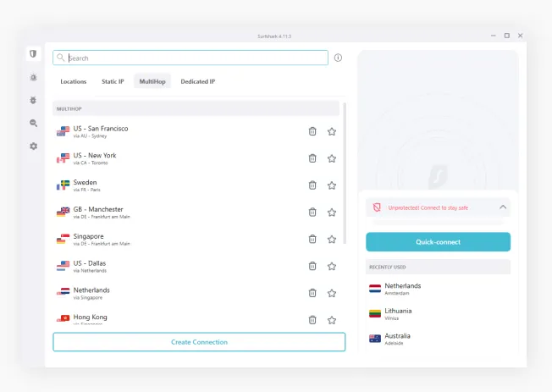The height and width of the screenshot is (392, 552).
Task: Delete the US - San Francisco MultiHop connection
Action: 312,131
